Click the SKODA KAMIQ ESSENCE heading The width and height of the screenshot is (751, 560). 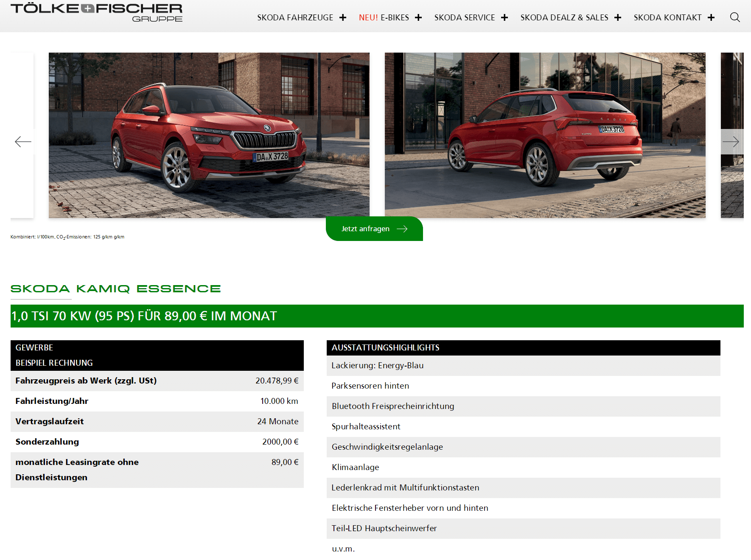pos(116,289)
